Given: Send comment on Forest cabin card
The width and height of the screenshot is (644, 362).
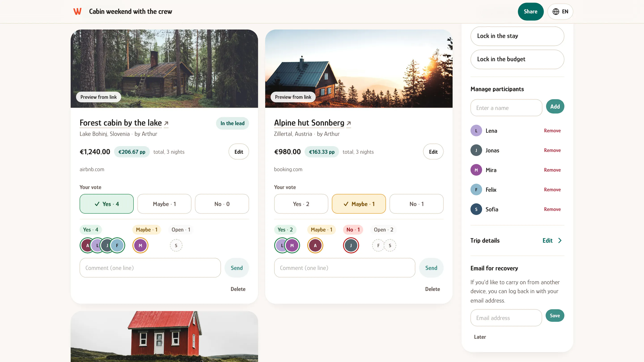Looking at the screenshot, I should (x=237, y=268).
